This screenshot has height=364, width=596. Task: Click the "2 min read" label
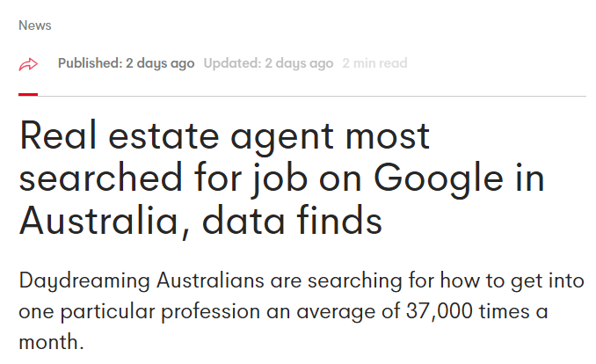(374, 63)
